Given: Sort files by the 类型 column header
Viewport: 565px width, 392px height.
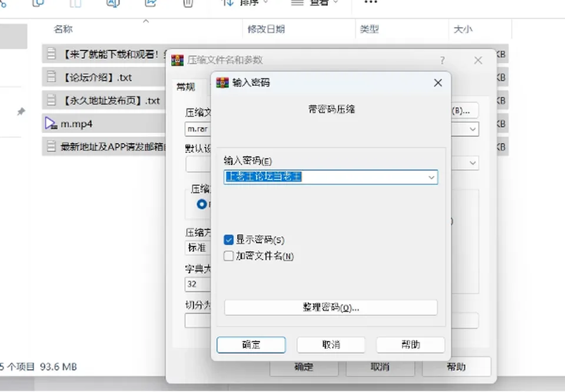Looking at the screenshot, I should click(370, 29).
